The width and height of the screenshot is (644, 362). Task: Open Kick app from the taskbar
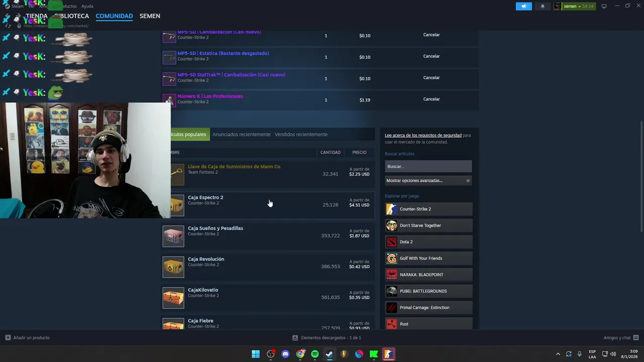point(374,354)
